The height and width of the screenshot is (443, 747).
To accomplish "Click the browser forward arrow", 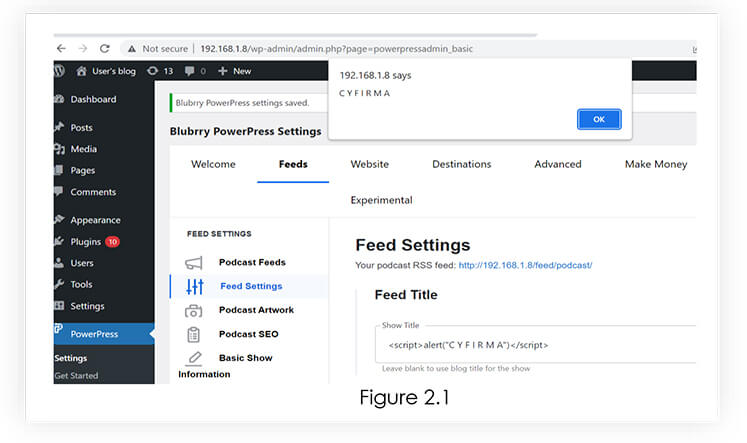I will click(83, 49).
